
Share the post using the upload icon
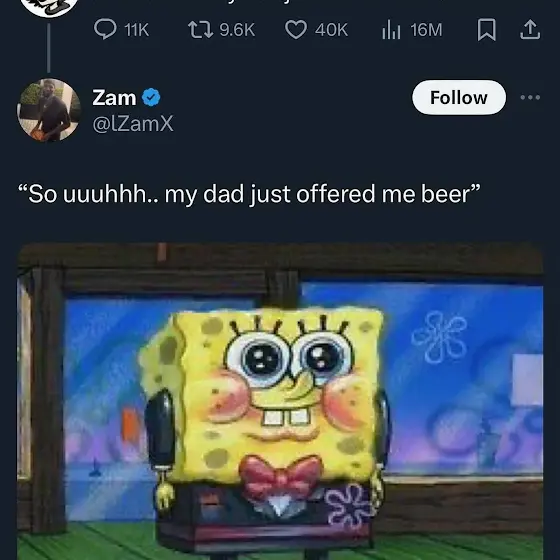(530, 29)
